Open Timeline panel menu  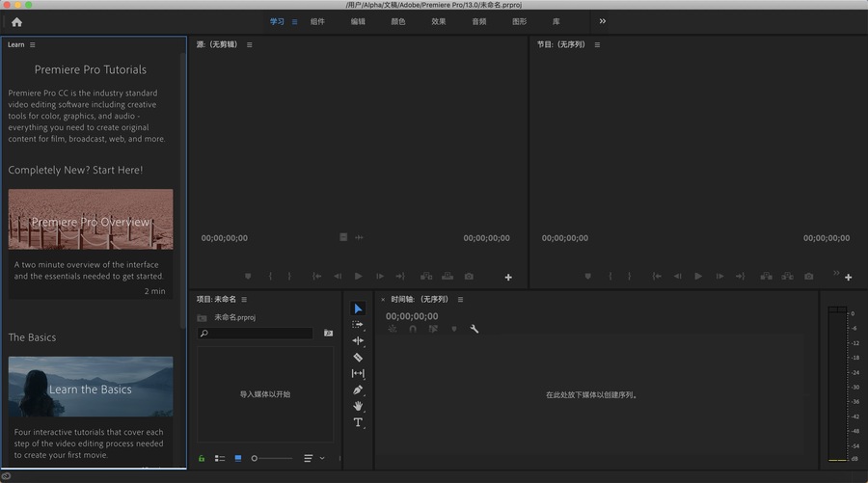coord(460,299)
